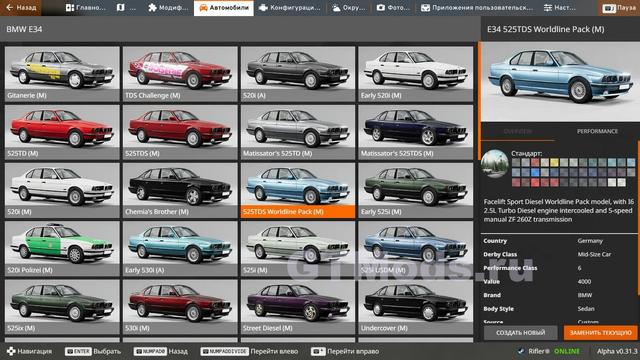Select the purple Street Diesel (M)
This screenshot has width=640, height=360.
pyautogui.click(x=298, y=307)
